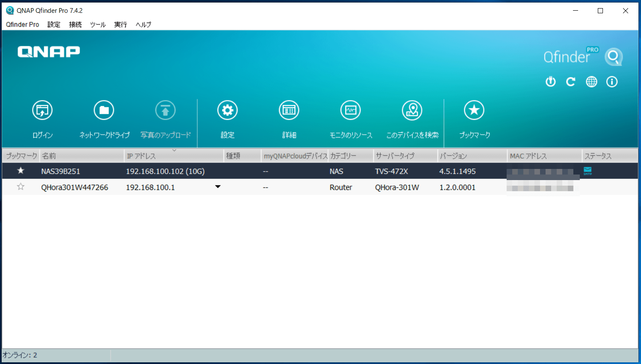Click the NAS category cell

pyautogui.click(x=336, y=171)
